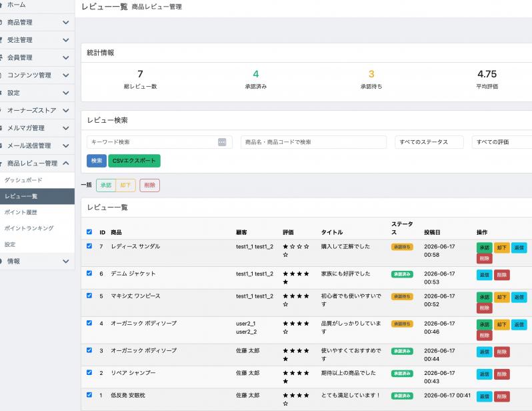Image resolution: width=532 pixels, height=411 pixels.
Task: Delete review 3 with its 削除 button
Action: tap(502, 352)
